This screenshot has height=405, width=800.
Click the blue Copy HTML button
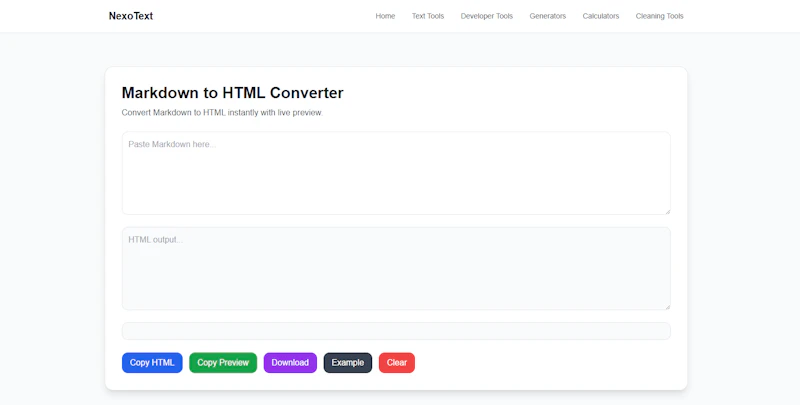tap(152, 363)
